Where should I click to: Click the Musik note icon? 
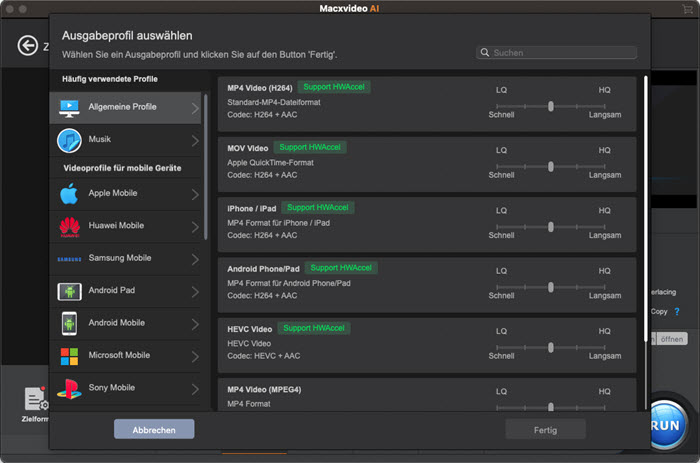[69, 140]
